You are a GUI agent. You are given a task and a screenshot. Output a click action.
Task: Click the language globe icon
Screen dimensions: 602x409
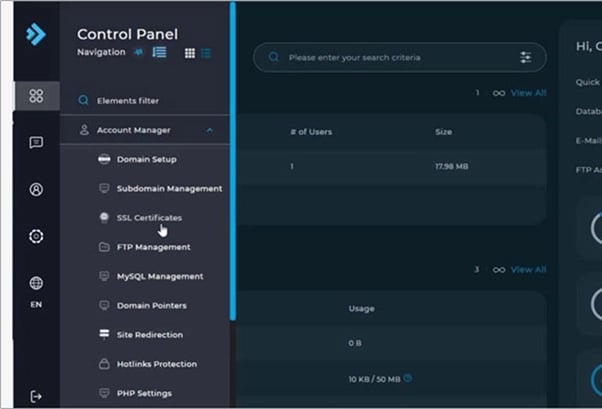pyautogui.click(x=36, y=283)
